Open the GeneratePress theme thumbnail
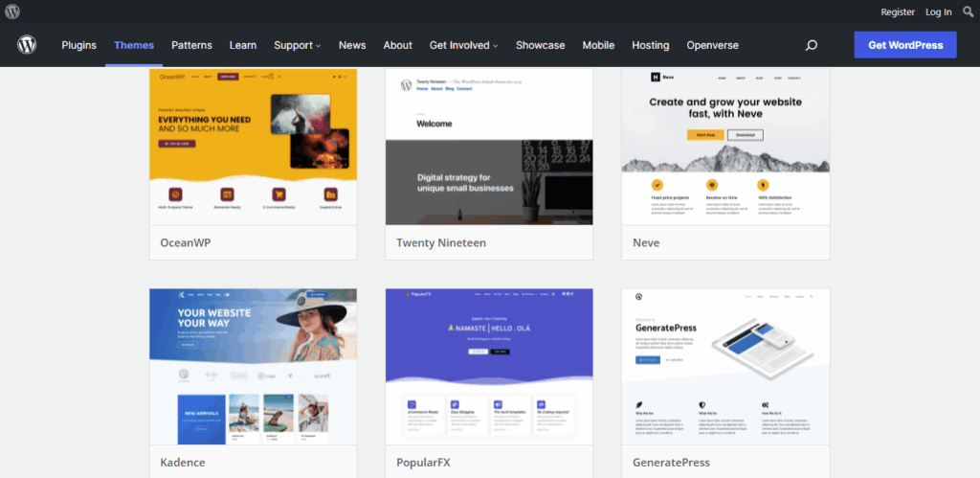This screenshot has height=478, width=980. [725, 366]
